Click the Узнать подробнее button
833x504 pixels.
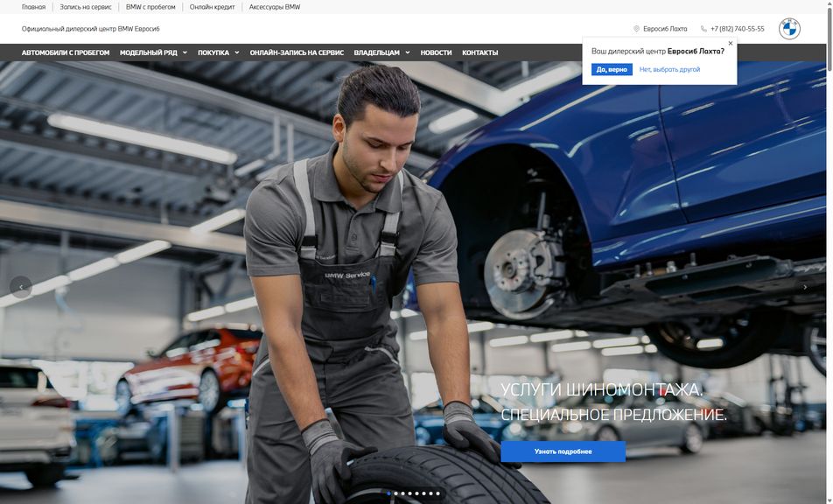point(563,451)
